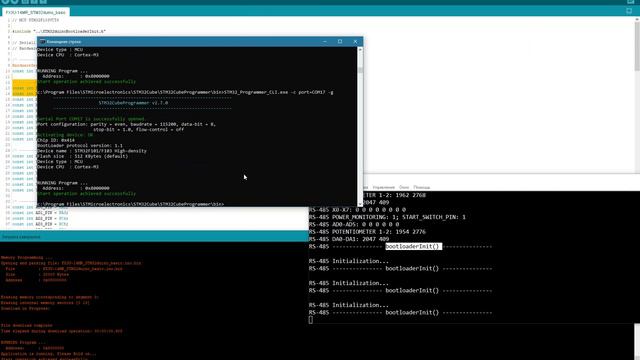Minimize the command prompt window
640x360 pixels.
click(x=325, y=42)
